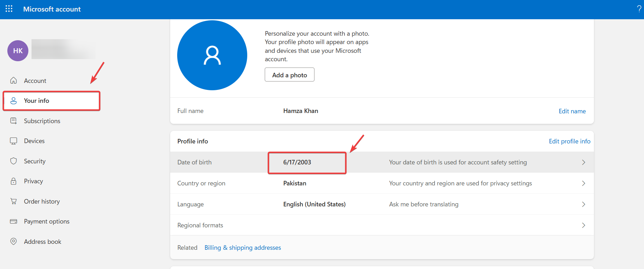
Task: Go to Subscriptions page
Action: coord(42,121)
